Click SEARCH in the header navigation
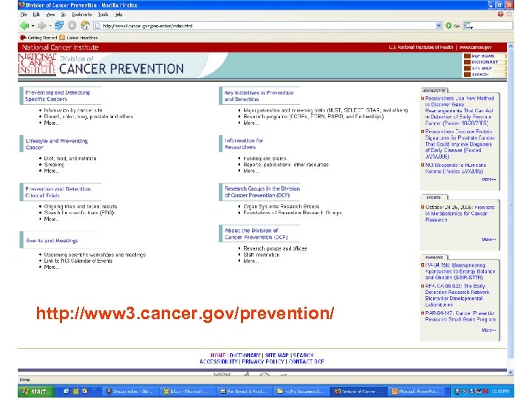Image resolution: width=532 pixels, height=399 pixels. click(x=480, y=75)
